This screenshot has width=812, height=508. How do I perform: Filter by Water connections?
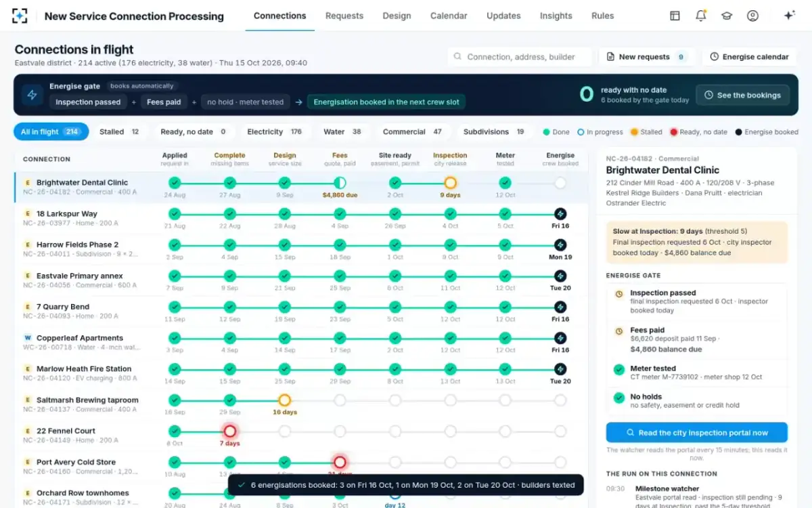[342, 132]
